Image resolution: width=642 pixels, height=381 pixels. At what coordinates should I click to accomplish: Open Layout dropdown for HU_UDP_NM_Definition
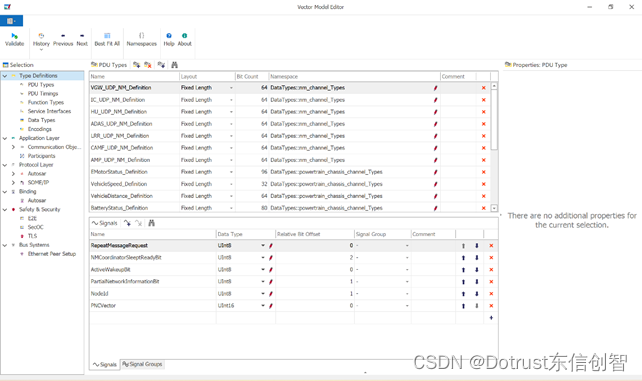(231, 112)
